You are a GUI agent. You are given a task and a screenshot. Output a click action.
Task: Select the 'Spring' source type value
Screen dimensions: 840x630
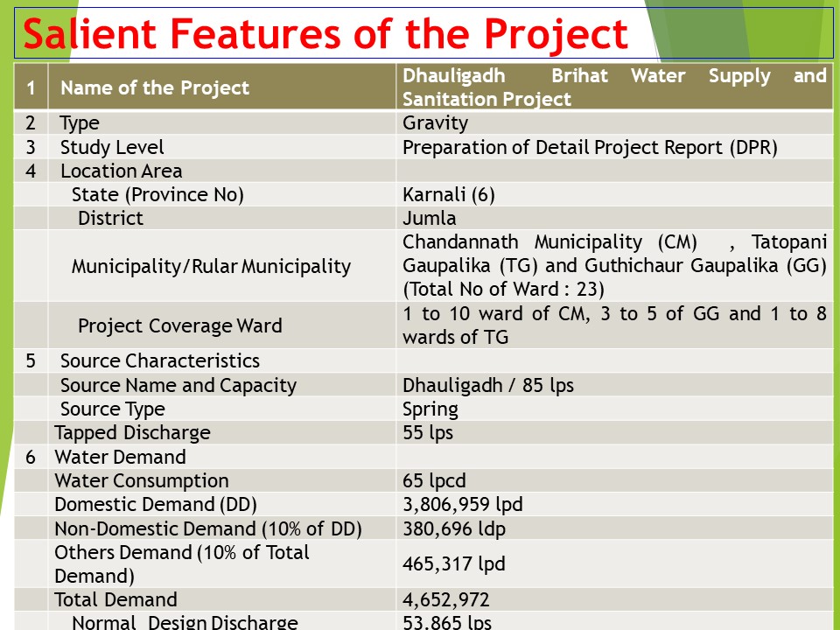click(x=430, y=409)
